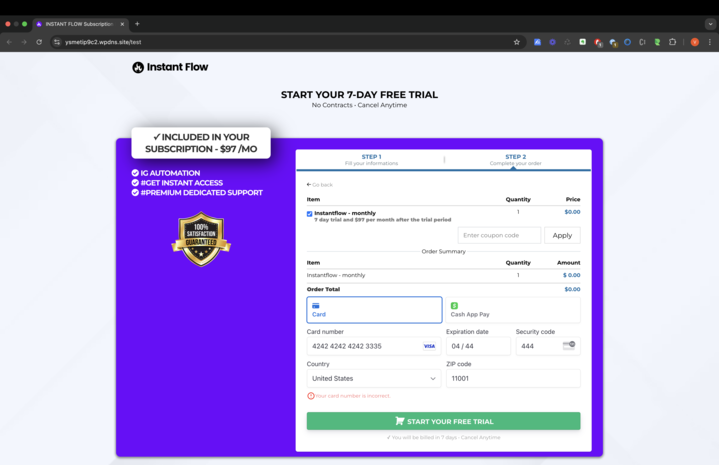The image size is (719, 465).
Task: Click the address bar URL
Action: pyautogui.click(x=103, y=42)
